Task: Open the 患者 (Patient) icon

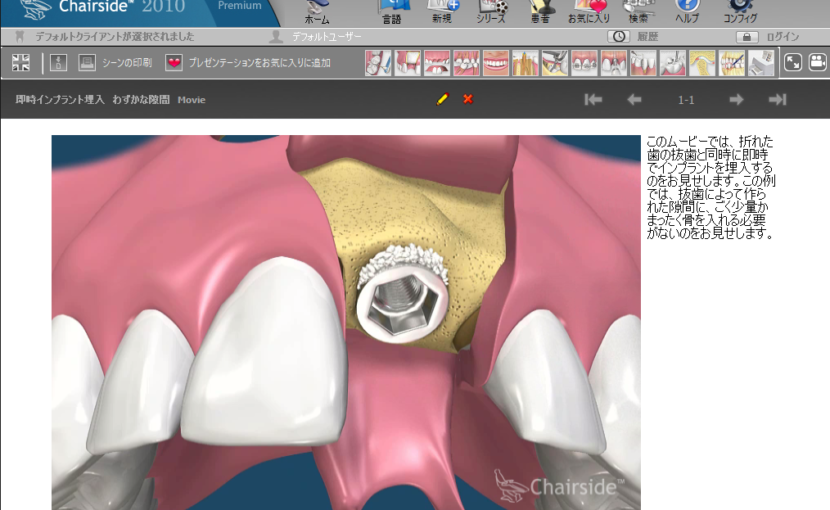Action: (x=540, y=12)
